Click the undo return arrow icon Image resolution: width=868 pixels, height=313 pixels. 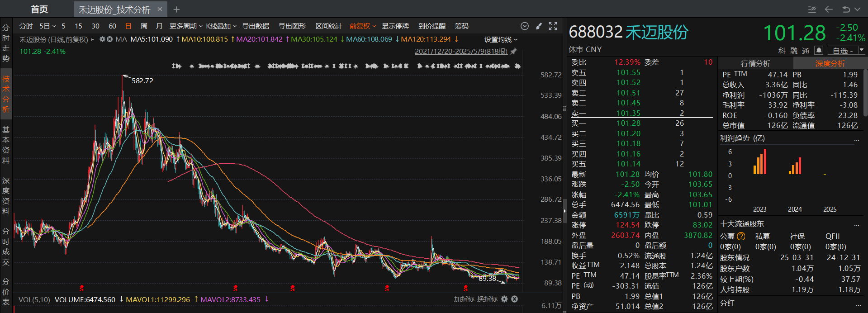pyautogui.click(x=846, y=9)
